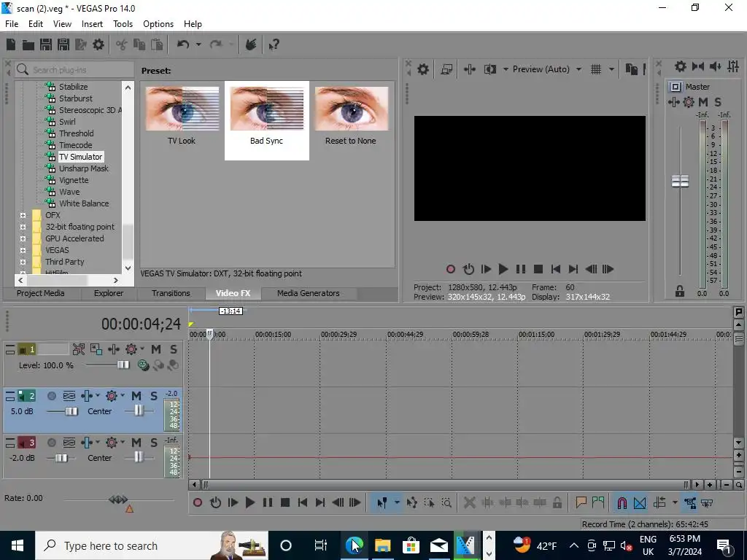Click the preview Overlays grid icon
This screenshot has height=560, width=747.
coord(596,69)
